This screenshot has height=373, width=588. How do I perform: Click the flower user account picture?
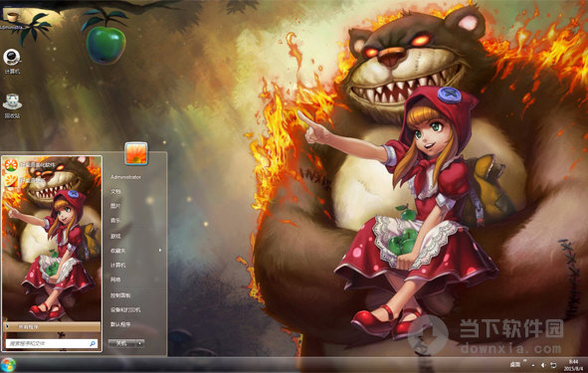pos(136,153)
